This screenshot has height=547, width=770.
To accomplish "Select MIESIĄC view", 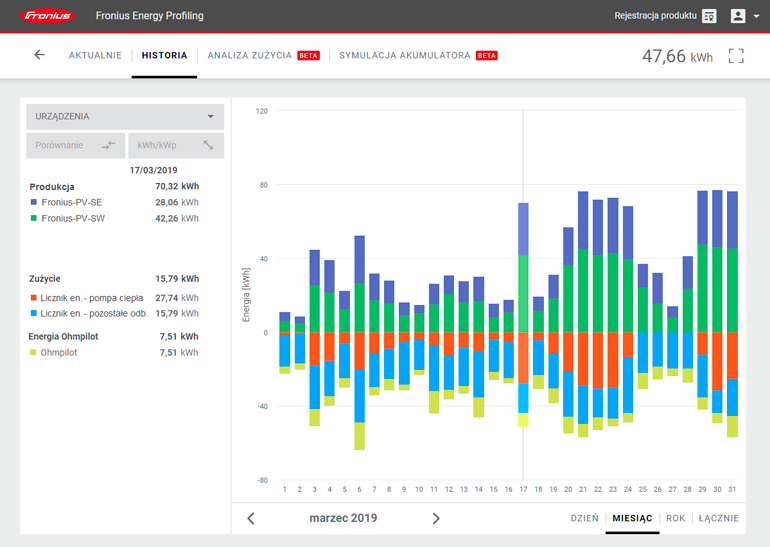I will 632,519.
